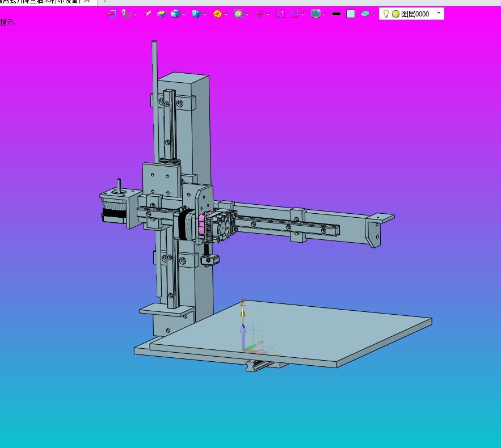
Task: Open the monitor icon dropdown arrow
Action: pos(325,14)
